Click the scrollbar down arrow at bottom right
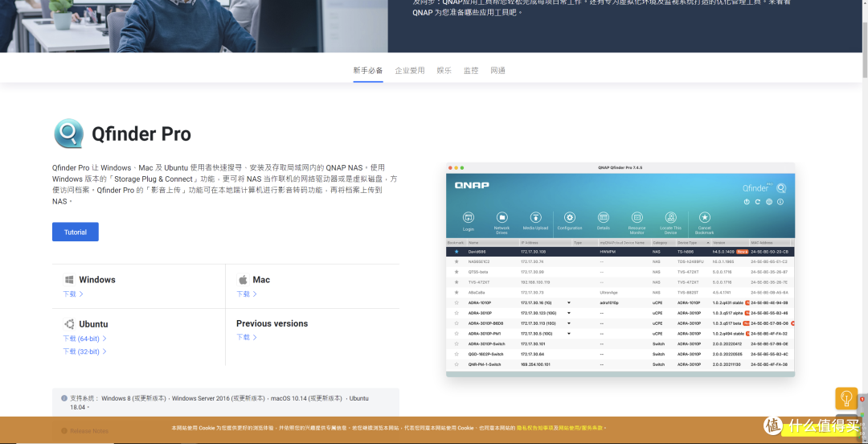The width and height of the screenshot is (868, 444). coord(865,441)
